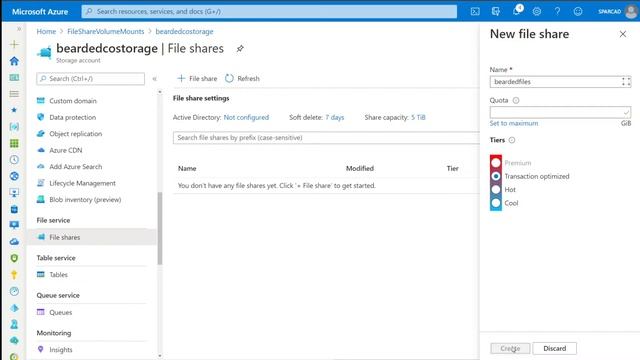Screen dimensions: 640x360
Task: Collapse the resource menu chevron
Action: (154, 79)
